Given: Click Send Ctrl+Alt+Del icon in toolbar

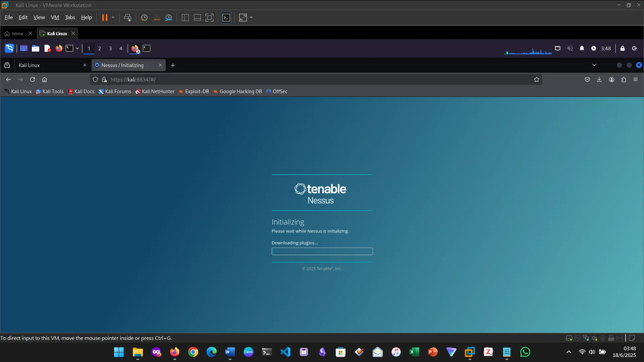Looking at the screenshot, I should (127, 17).
